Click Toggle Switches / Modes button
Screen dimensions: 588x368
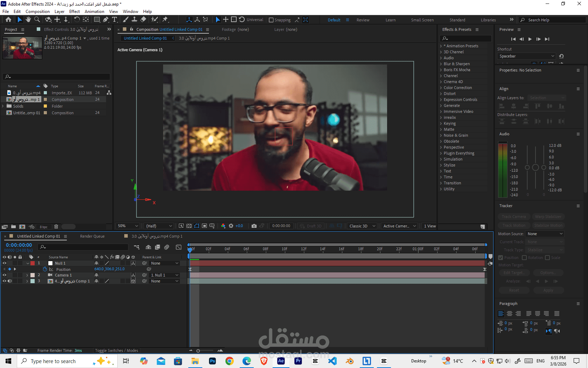[117, 350]
